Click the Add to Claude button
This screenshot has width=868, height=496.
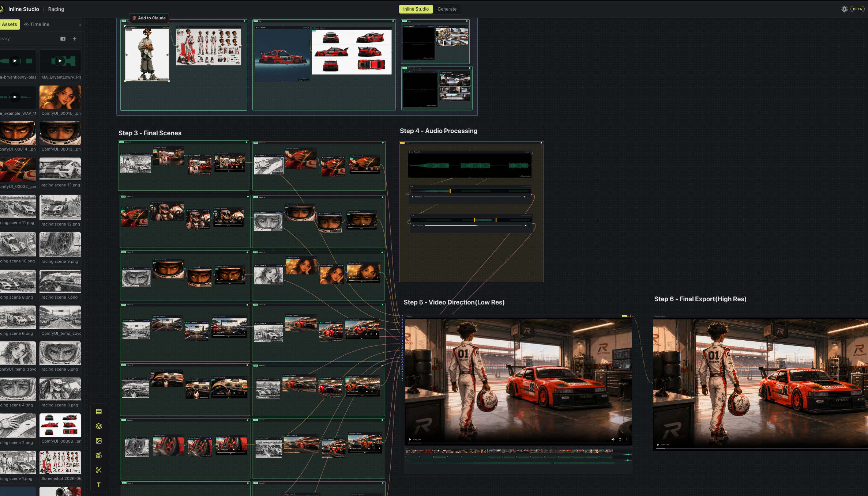pyautogui.click(x=149, y=18)
